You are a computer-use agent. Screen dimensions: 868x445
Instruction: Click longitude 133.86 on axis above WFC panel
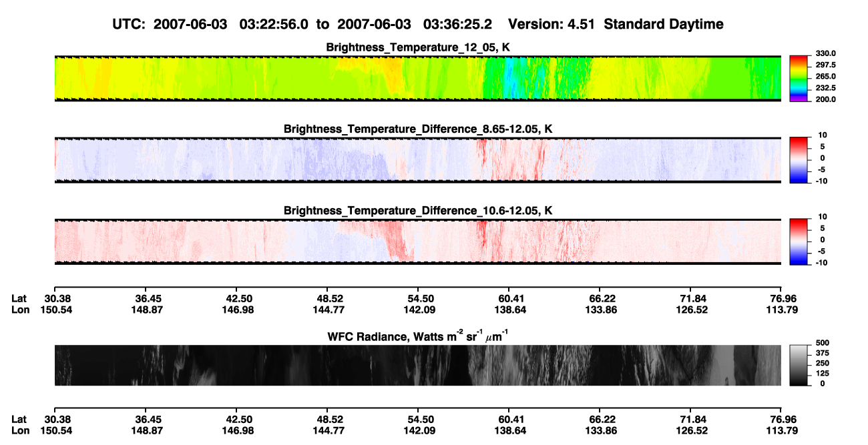(602, 310)
